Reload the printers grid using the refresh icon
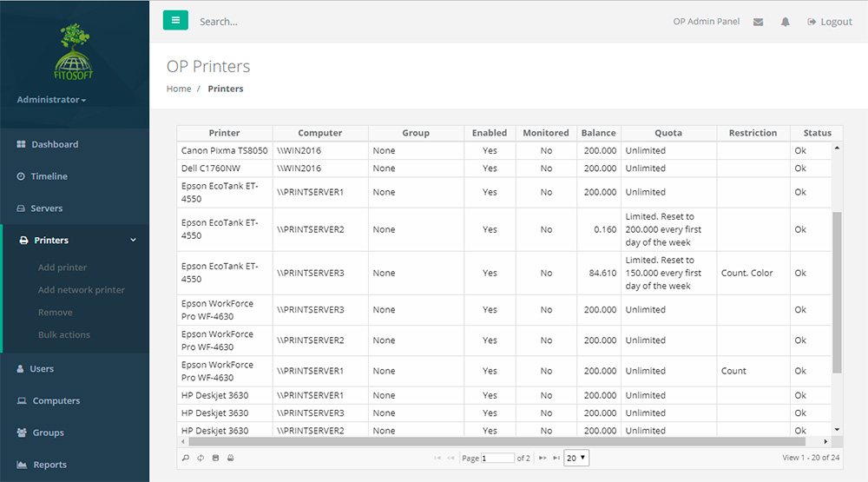Screen dimensions: 868x482 (201, 458)
